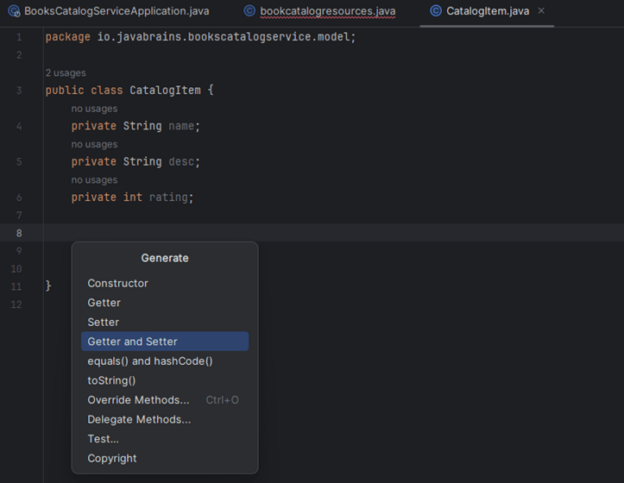Click line number 6 in the gutter

click(x=19, y=198)
